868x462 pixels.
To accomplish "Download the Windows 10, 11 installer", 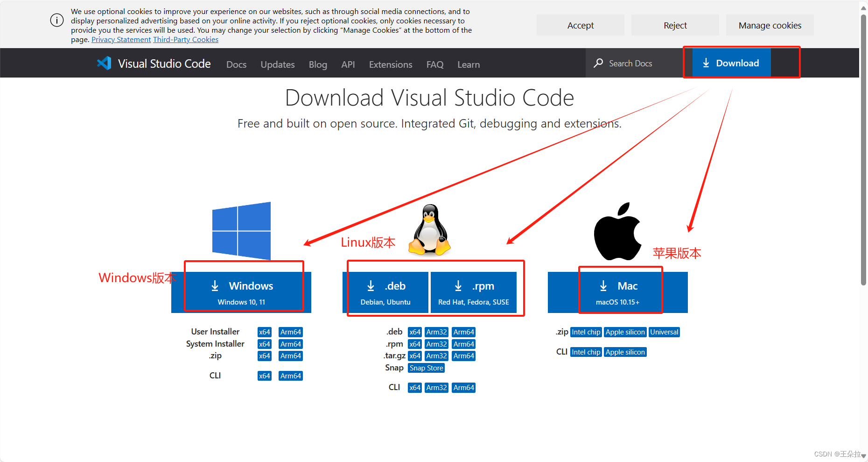I will tap(241, 292).
